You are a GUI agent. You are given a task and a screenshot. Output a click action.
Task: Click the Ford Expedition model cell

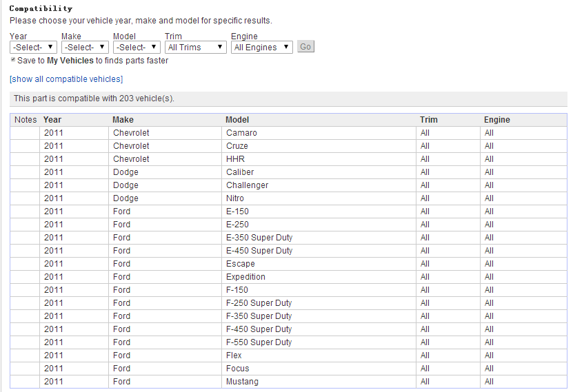[x=245, y=277]
